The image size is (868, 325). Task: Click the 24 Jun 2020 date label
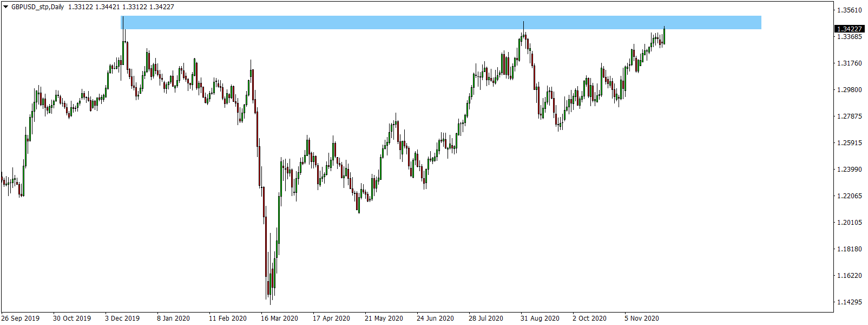pyautogui.click(x=435, y=318)
